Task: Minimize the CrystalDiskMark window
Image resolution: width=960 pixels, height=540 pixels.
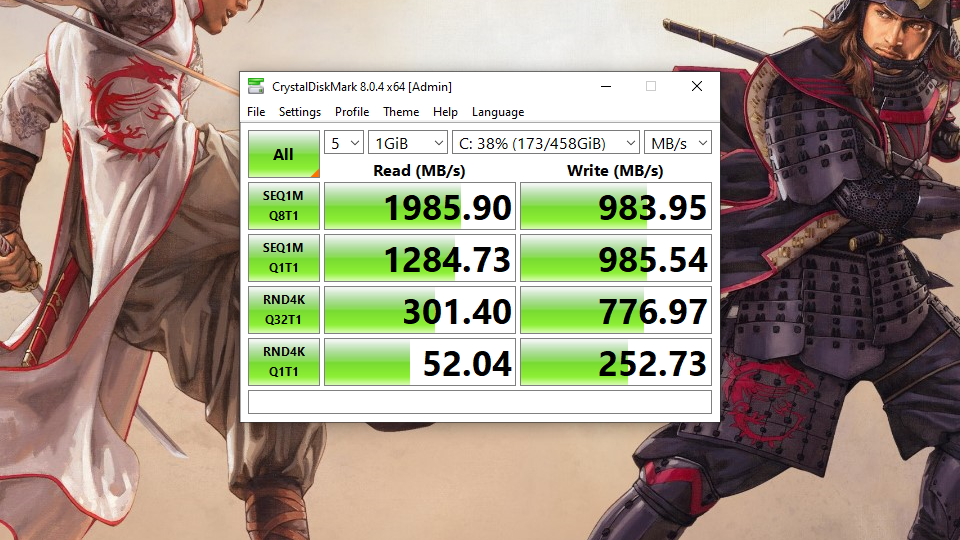Action: pos(606,86)
